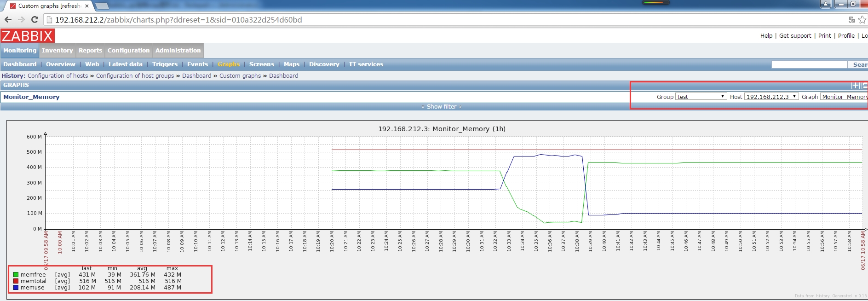Click the page file icon in address bar
This screenshot has height=301, width=868.
click(x=50, y=20)
